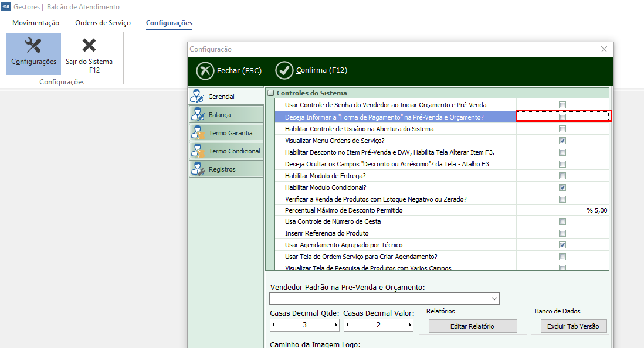644x348 pixels.
Task: Click the Fechar (ESC) icon button
Action: coord(205,70)
